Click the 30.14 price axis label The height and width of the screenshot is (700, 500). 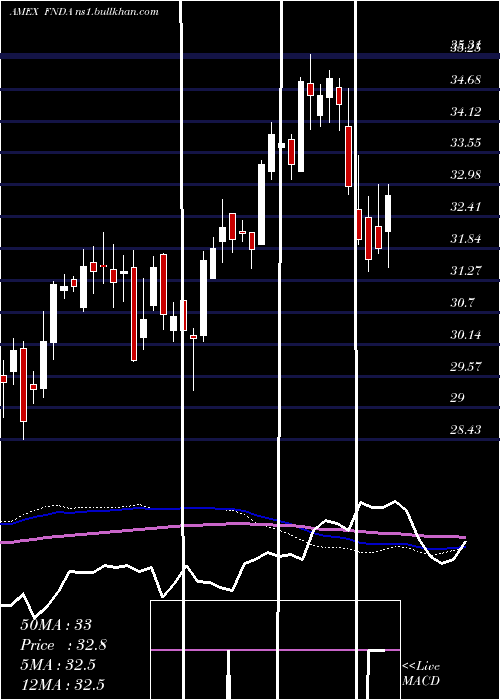coord(466,334)
